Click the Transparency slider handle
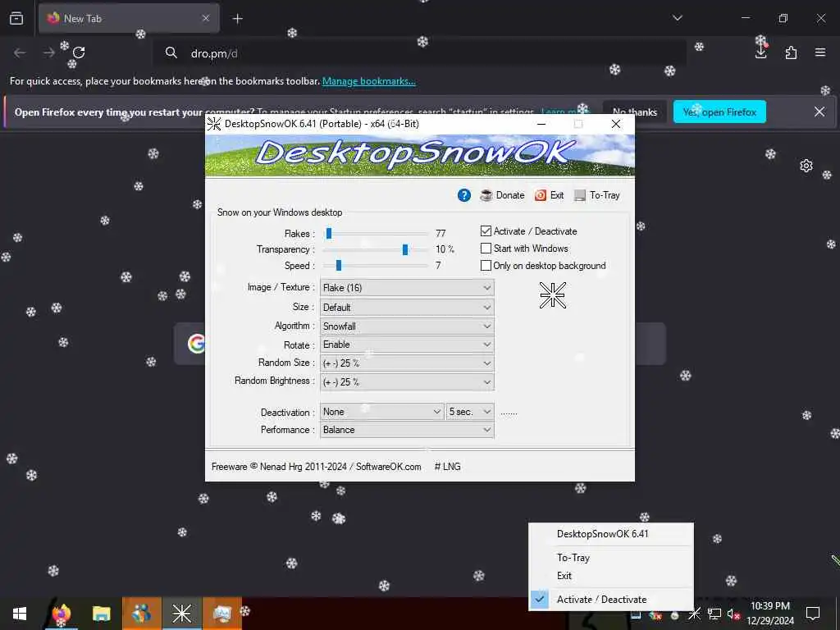This screenshot has width=840, height=630. [405, 249]
